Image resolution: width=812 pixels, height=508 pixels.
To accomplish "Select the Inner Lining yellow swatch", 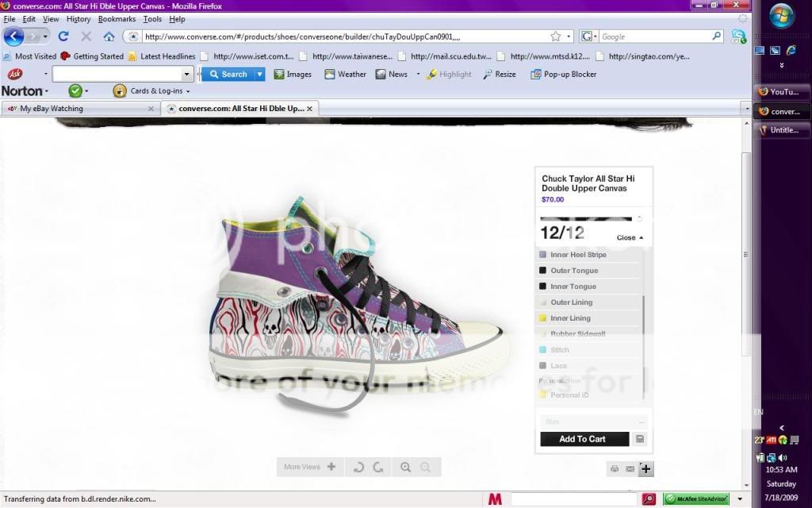I will click(x=542, y=318).
